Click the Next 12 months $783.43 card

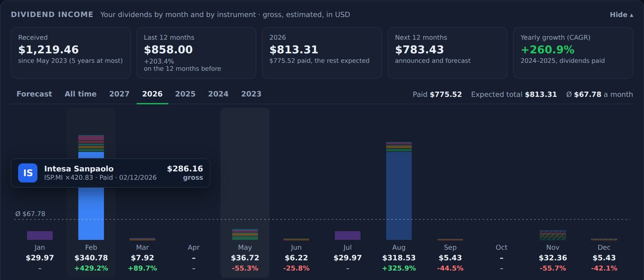448,52
